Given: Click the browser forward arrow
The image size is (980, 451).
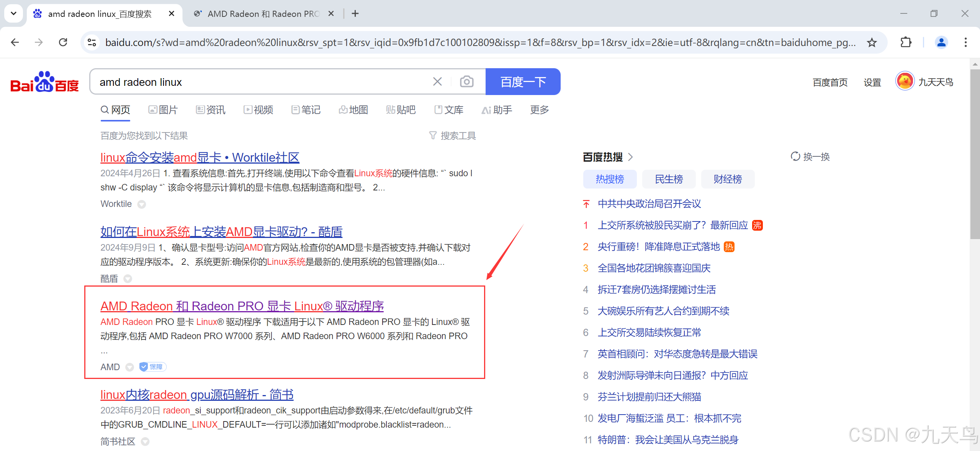Looking at the screenshot, I should point(39,42).
